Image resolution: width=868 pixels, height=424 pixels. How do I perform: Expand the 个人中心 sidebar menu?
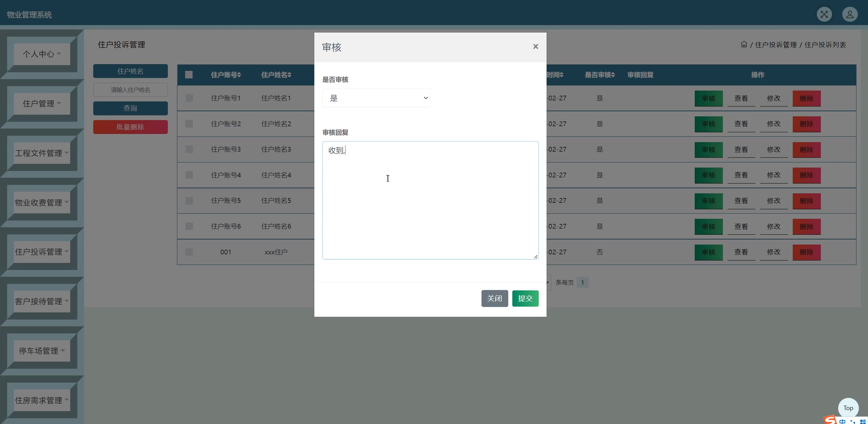(42, 54)
